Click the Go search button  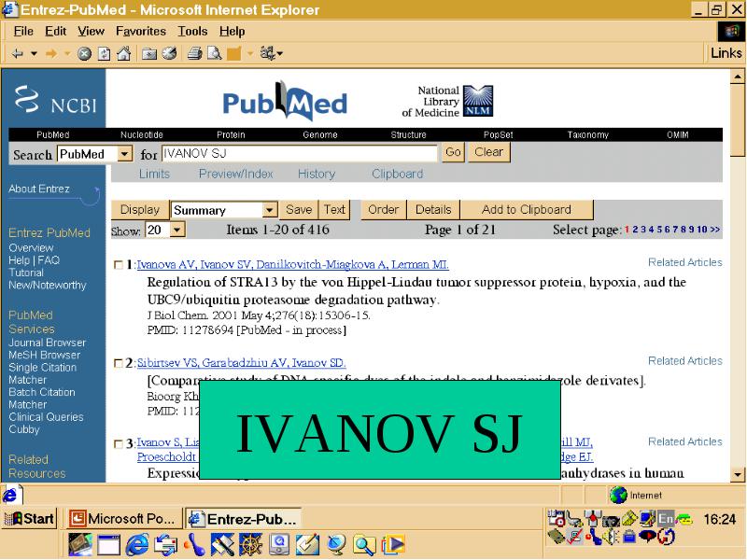point(453,152)
